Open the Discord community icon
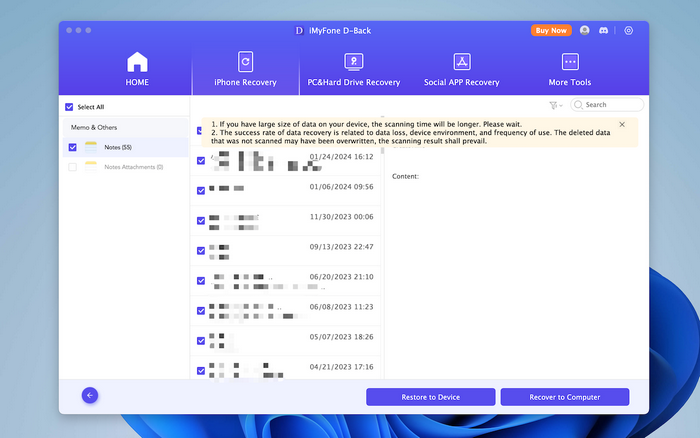Viewport: 700px width, 438px height. (603, 30)
